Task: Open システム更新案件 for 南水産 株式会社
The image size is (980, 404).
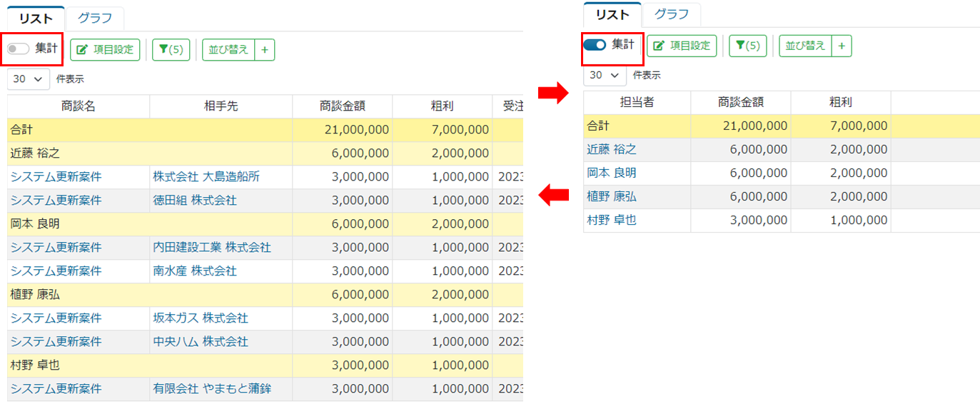Action: (56, 271)
